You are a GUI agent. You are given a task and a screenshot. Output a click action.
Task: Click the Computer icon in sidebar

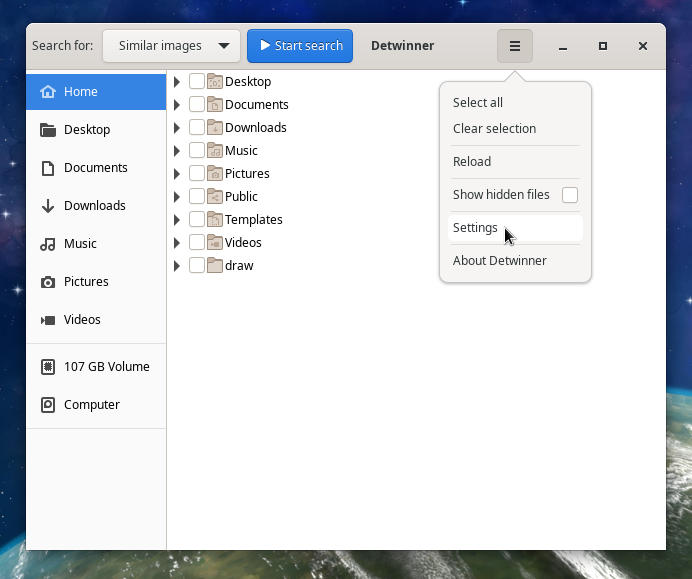tap(47, 405)
